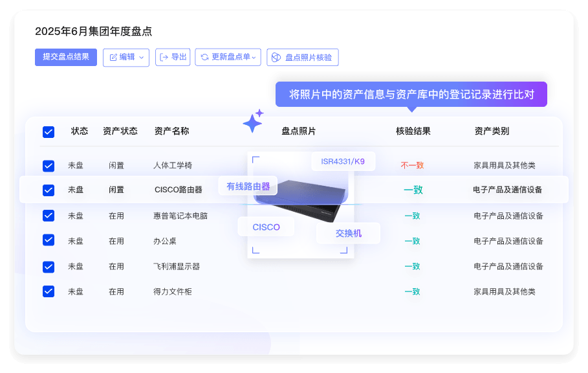588x373 pixels.
Task: Click the export arrow icon on 导出 button
Action: pos(164,57)
